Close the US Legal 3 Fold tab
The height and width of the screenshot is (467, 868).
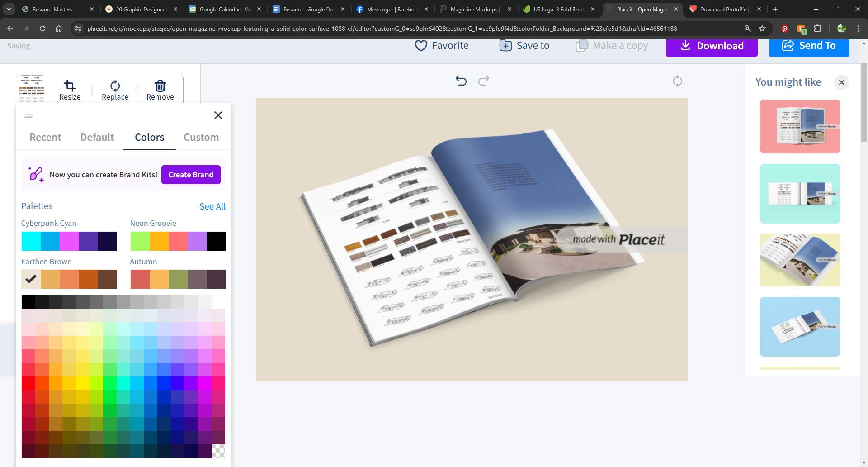(592, 9)
